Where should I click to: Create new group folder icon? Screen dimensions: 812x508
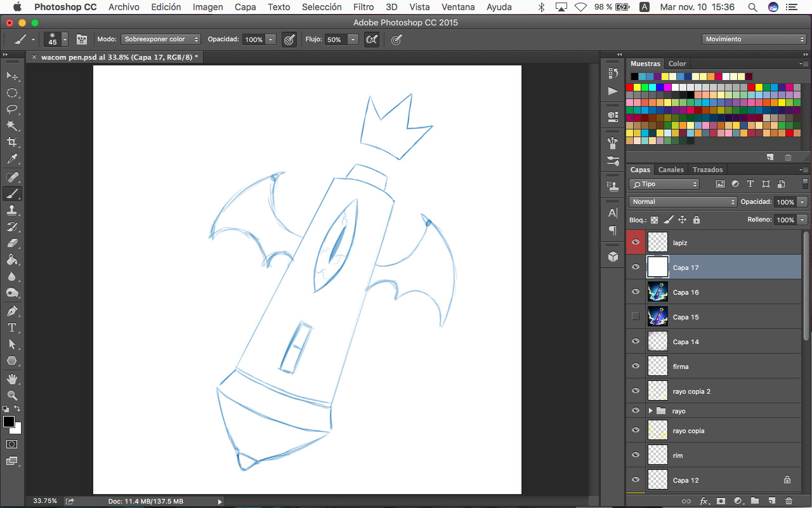point(755,501)
